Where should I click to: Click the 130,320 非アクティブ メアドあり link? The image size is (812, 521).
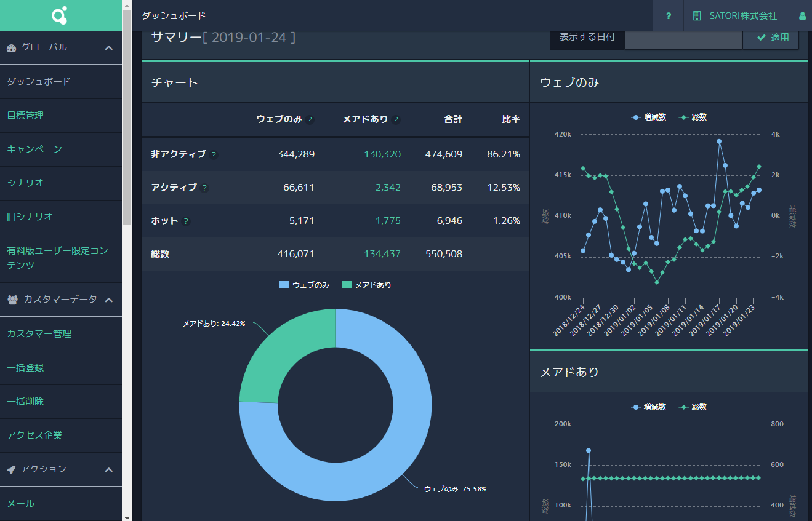382,154
